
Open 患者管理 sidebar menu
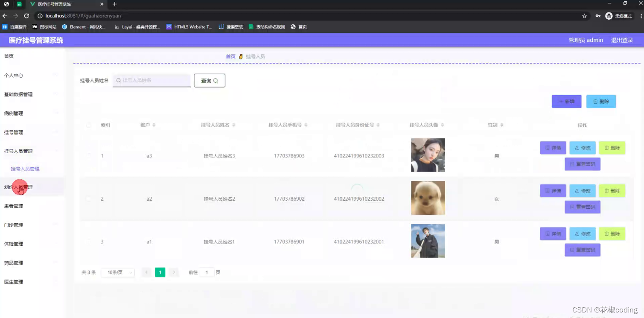[32, 206]
